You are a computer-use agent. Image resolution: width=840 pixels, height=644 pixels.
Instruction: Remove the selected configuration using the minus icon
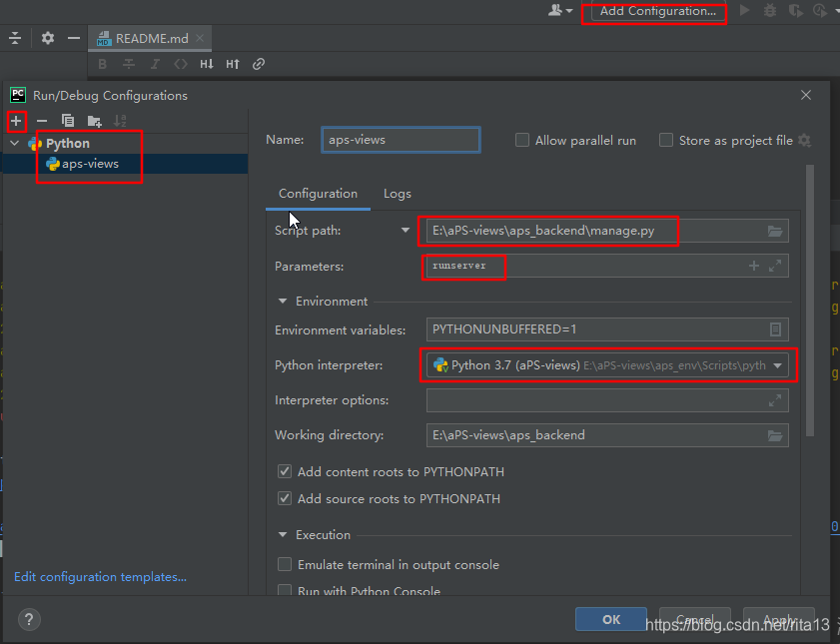click(x=41, y=121)
